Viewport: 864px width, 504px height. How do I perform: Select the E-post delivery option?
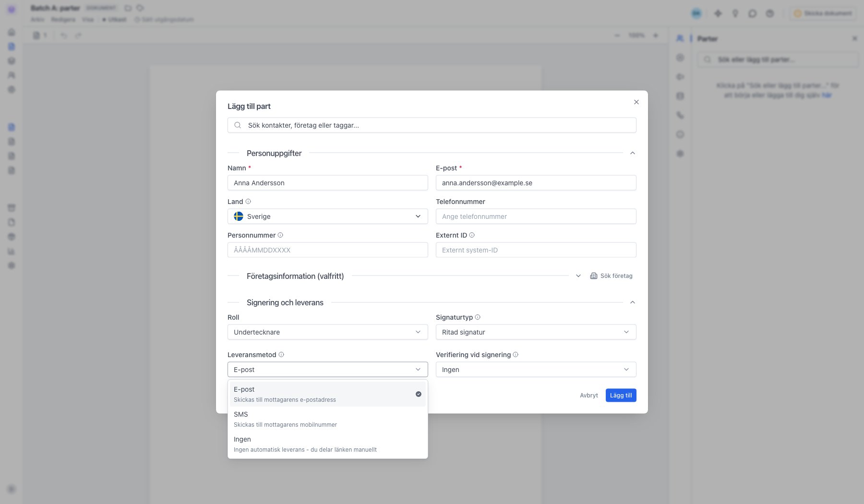click(328, 394)
